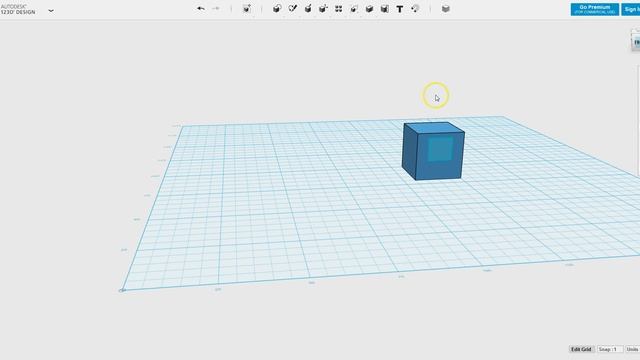The image size is (640, 360).
Task: Click the Edit Grid button
Action: pyautogui.click(x=581, y=349)
